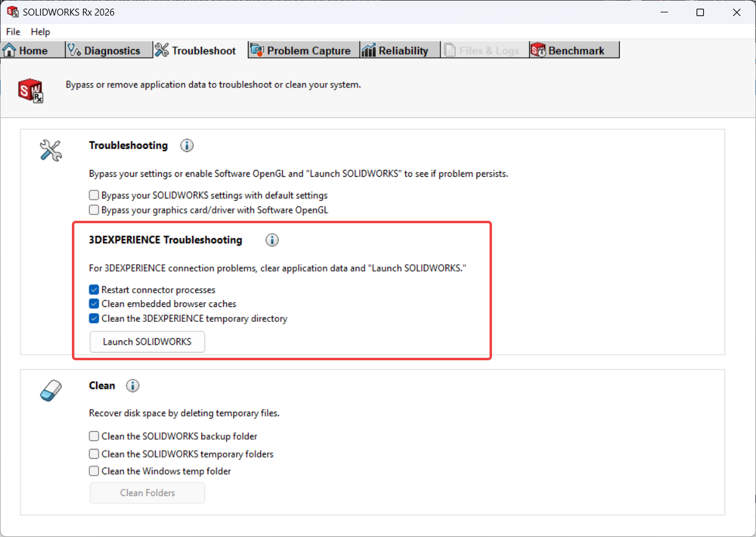Screen dimensions: 756x537
Task: Open the Home tab
Action: tap(33, 50)
